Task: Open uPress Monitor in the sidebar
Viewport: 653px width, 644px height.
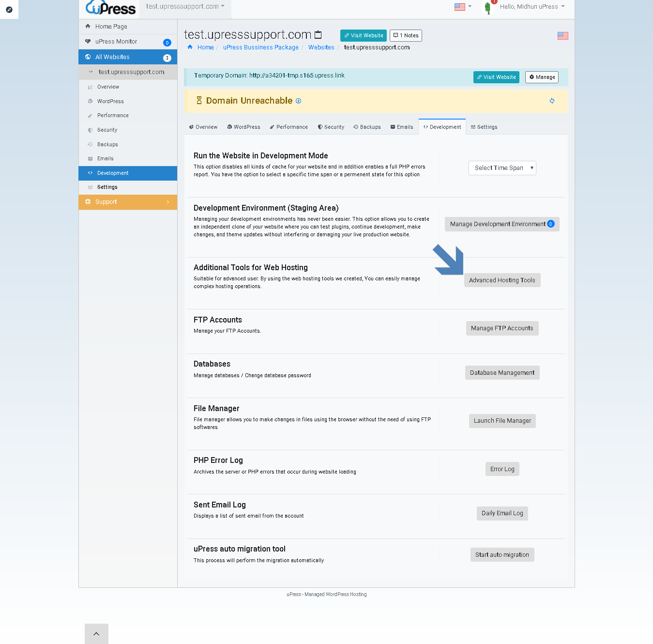Action: tap(128, 42)
